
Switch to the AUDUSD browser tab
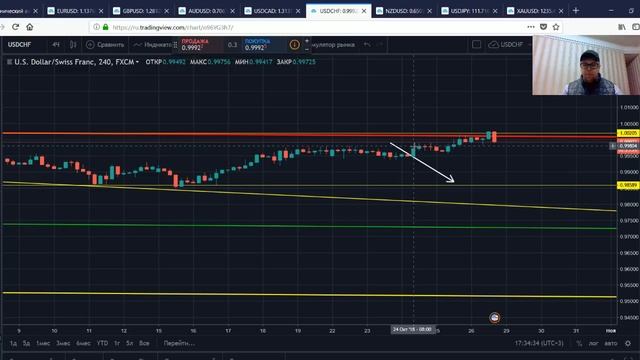click(x=207, y=11)
